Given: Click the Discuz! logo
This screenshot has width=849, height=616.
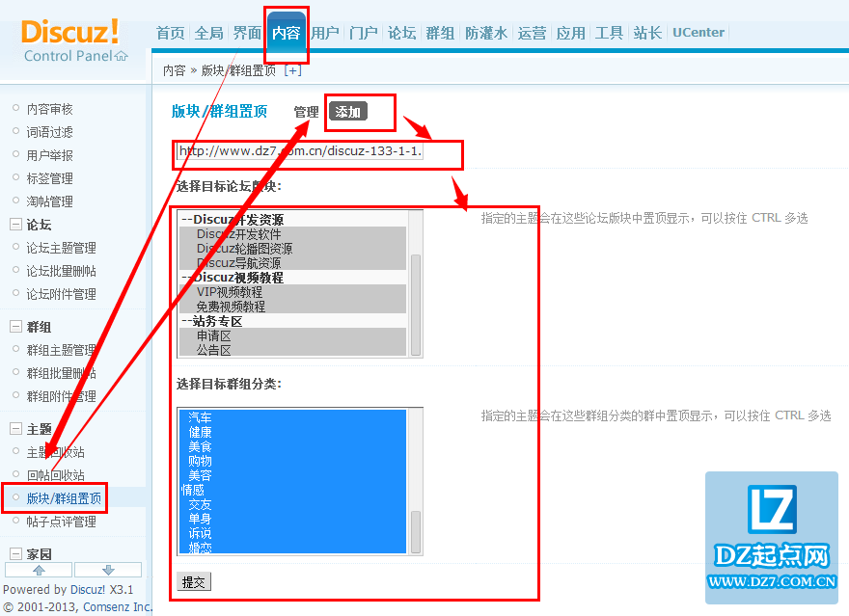Looking at the screenshot, I should 70,31.
